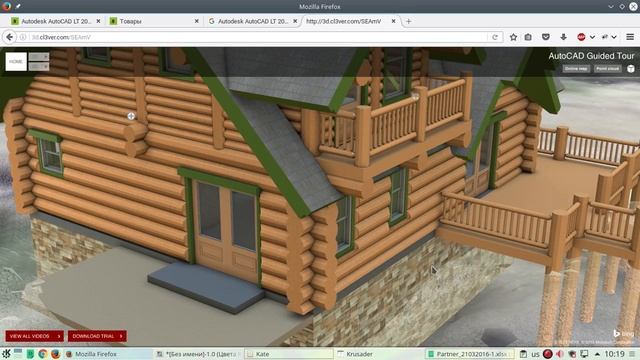
Task: Switch to Без имени-1.0 GIMP taskbar window
Action: pyautogui.click(x=199, y=354)
